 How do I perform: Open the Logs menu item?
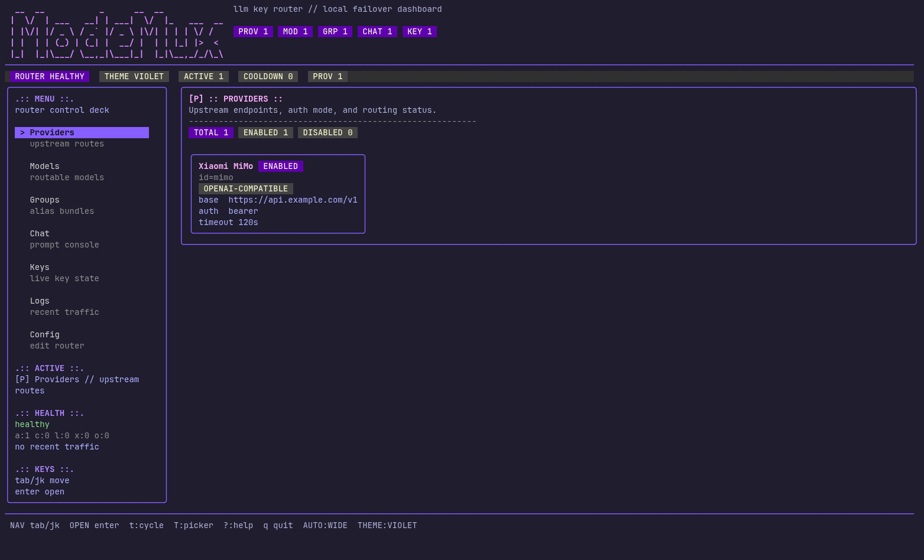pos(40,301)
